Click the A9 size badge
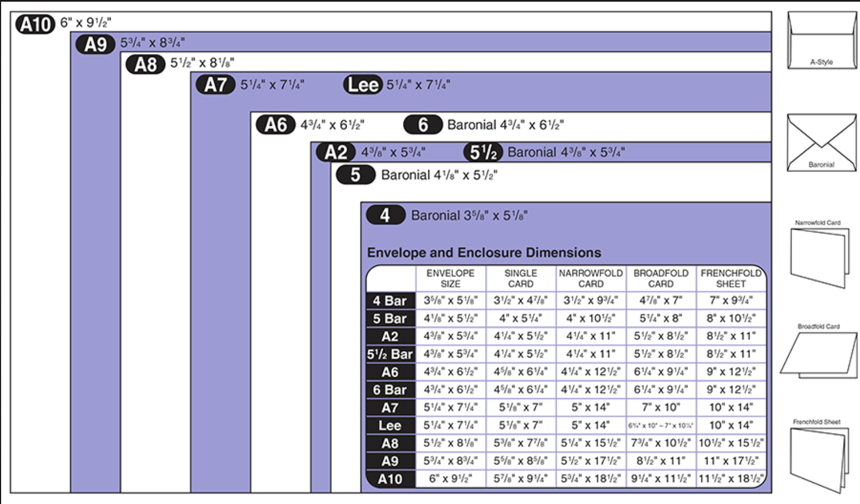 point(95,44)
